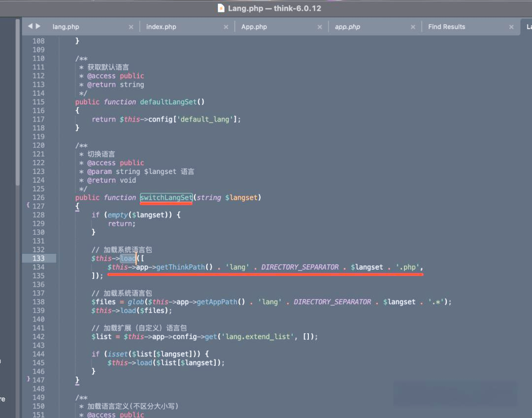Click the fold marker at line 147
This screenshot has width=532, height=418.
coord(29,379)
